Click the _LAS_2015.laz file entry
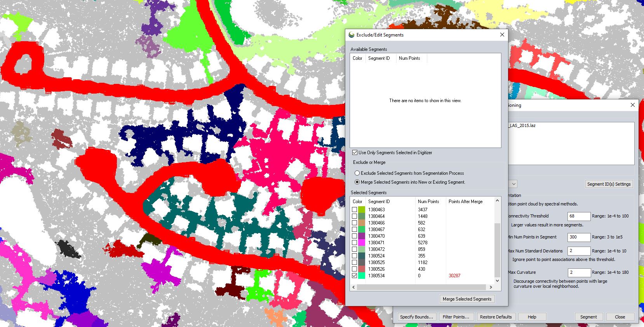 (522, 126)
